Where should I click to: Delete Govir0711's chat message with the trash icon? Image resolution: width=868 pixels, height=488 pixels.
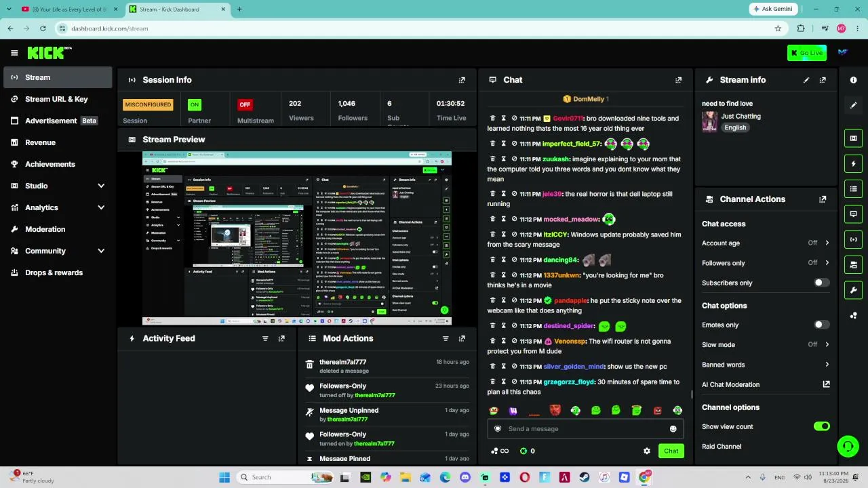[493, 119]
